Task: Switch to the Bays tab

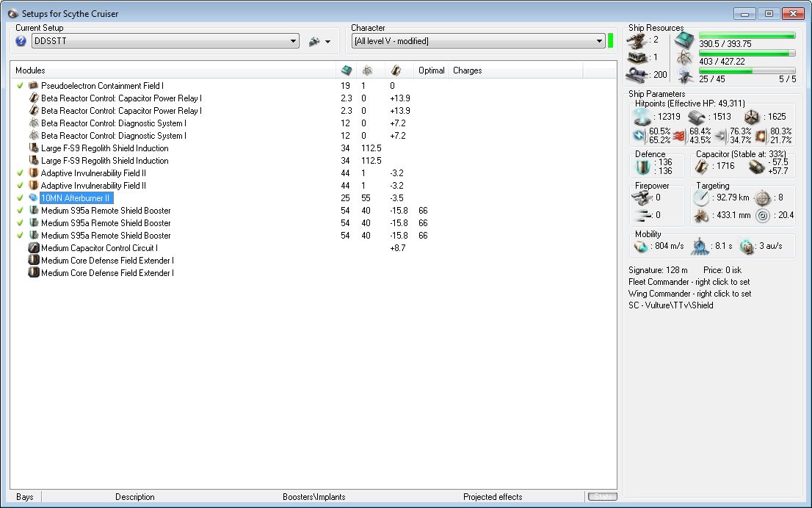Action: click(x=25, y=497)
